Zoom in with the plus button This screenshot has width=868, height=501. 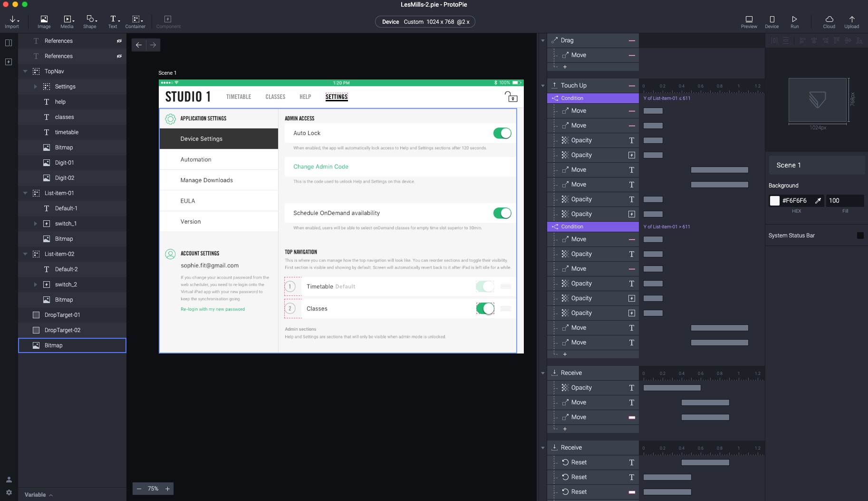click(167, 489)
